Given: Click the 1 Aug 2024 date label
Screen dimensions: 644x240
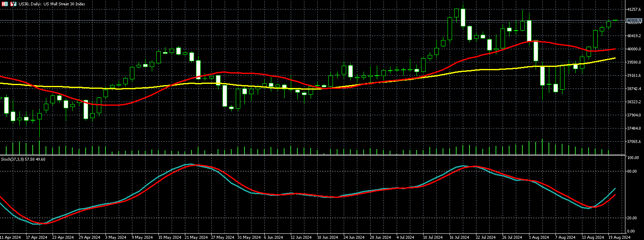Looking at the screenshot, I should (539, 238).
